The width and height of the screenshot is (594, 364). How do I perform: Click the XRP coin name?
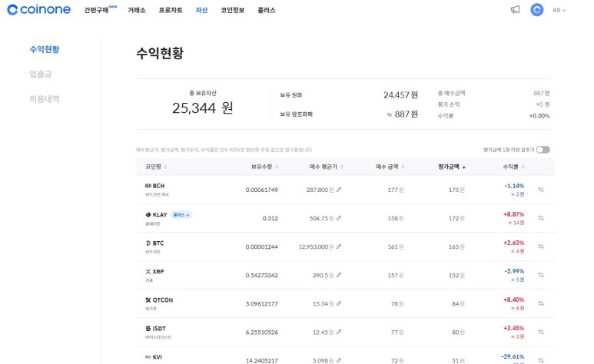[158, 272]
